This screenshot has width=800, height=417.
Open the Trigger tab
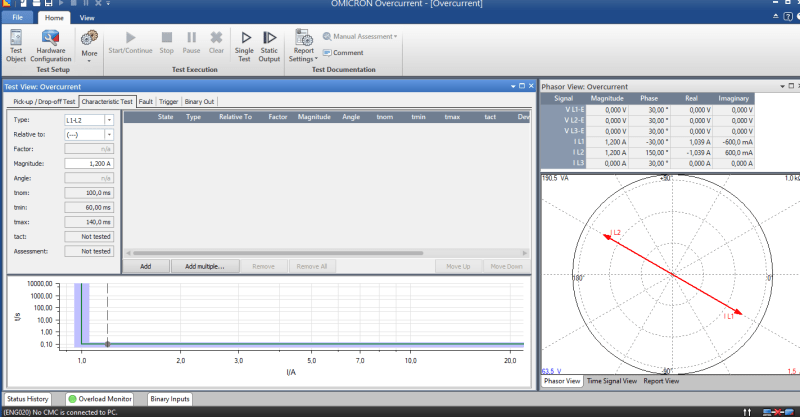coord(168,102)
